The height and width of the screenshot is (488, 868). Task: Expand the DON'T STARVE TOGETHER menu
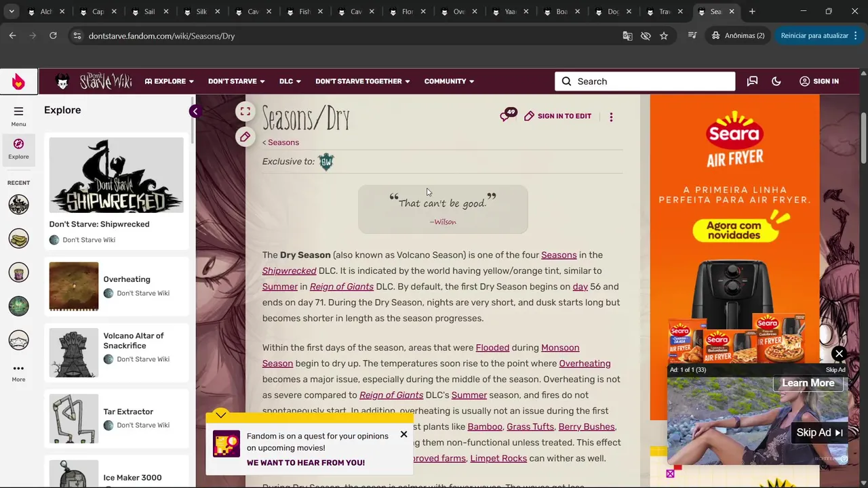[363, 81]
